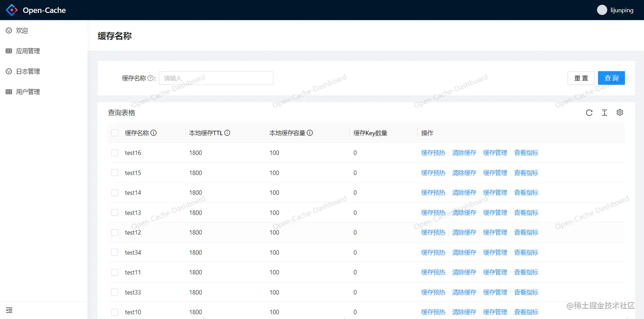Refresh the 查询表格 table
The image size is (644, 319).
point(589,113)
